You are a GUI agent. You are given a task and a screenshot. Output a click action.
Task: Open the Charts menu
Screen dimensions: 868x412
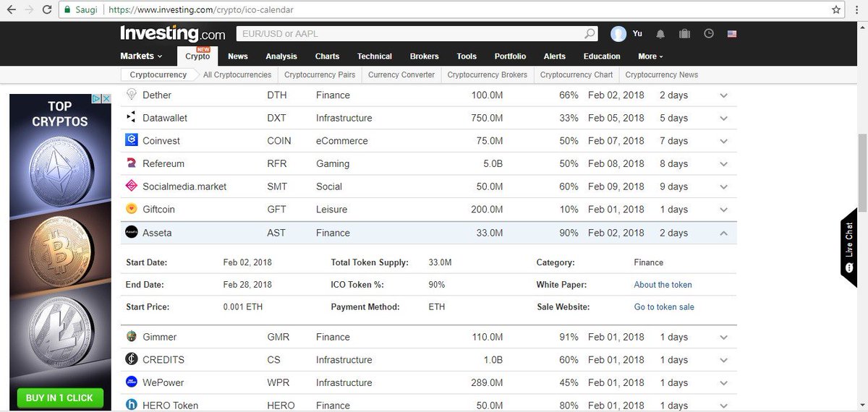point(327,56)
